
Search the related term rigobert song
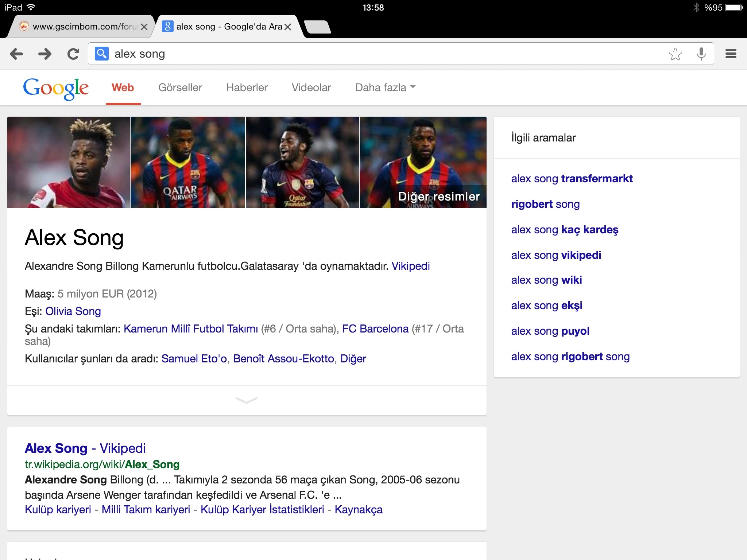coord(545,204)
